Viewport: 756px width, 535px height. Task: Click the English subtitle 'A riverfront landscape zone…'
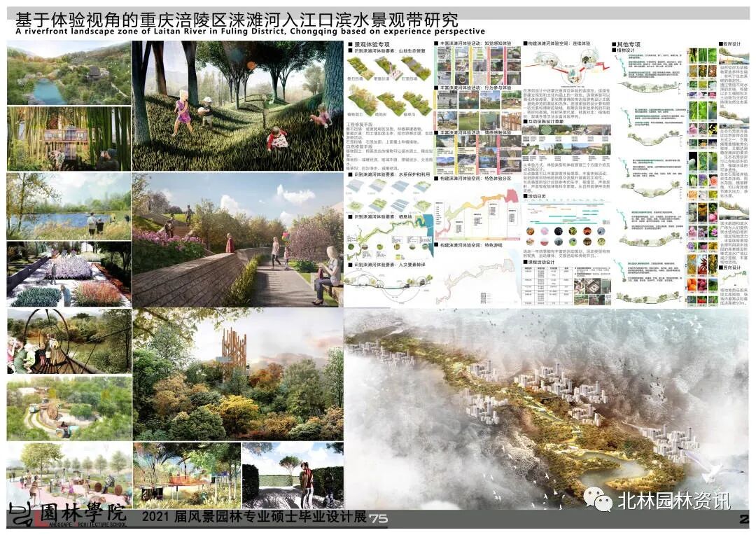250,32
